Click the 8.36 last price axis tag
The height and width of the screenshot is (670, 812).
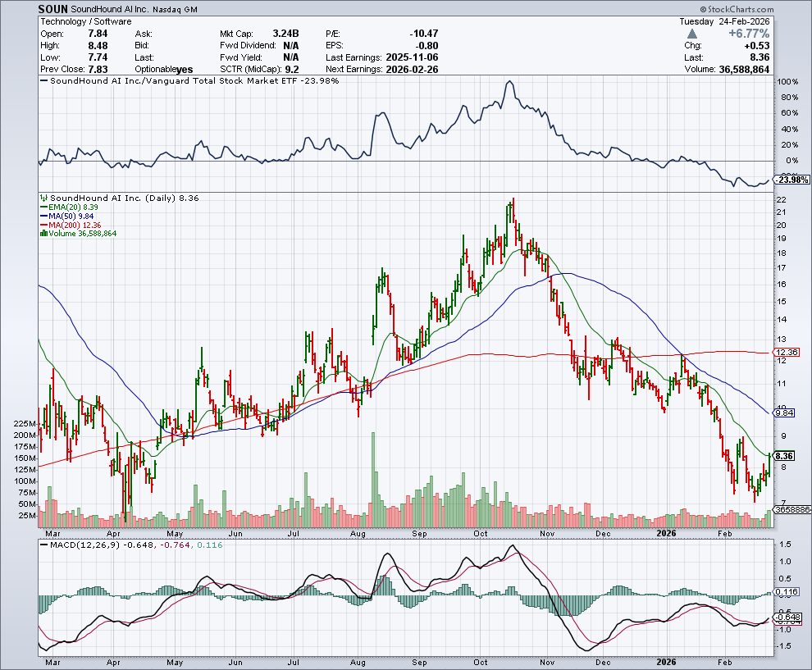pos(784,456)
